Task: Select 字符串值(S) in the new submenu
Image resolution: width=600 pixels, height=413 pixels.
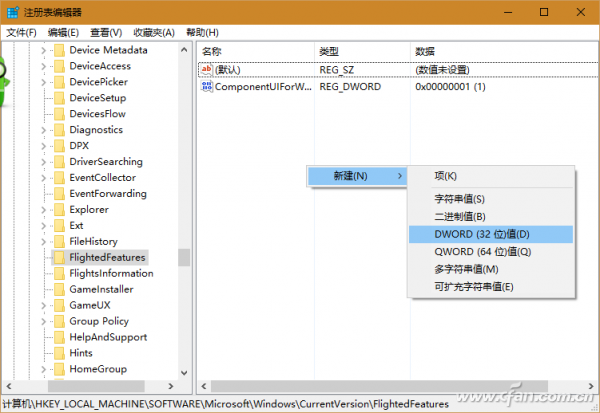Action: point(460,199)
